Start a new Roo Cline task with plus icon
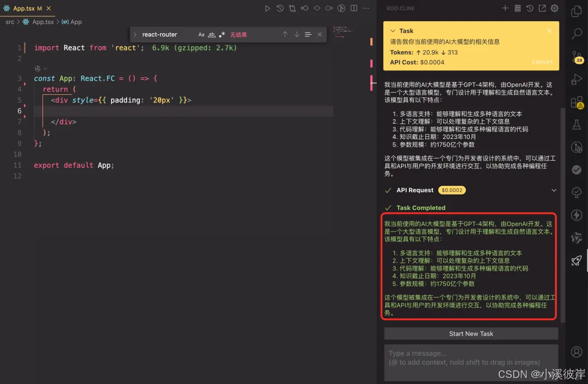Image resolution: width=588 pixels, height=384 pixels. [x=505, y=8]
